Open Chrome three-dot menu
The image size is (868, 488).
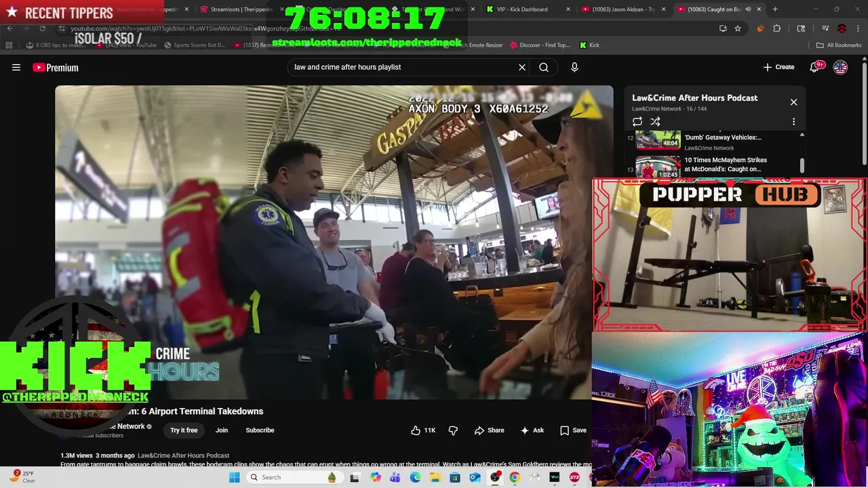click(859, 28)
